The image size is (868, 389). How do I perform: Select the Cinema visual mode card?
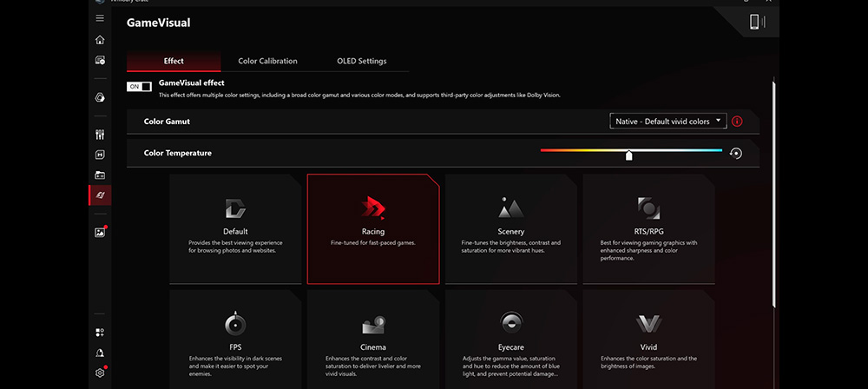(373, 340)
